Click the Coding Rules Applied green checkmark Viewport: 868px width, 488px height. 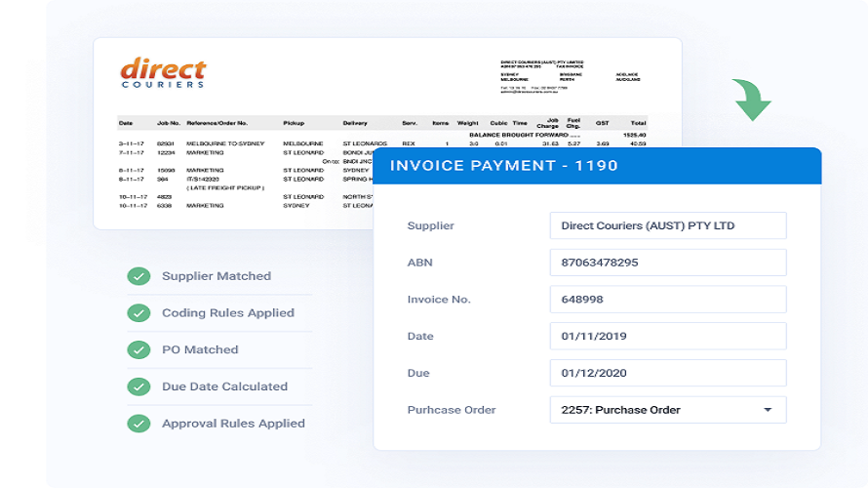click(138, 313)
